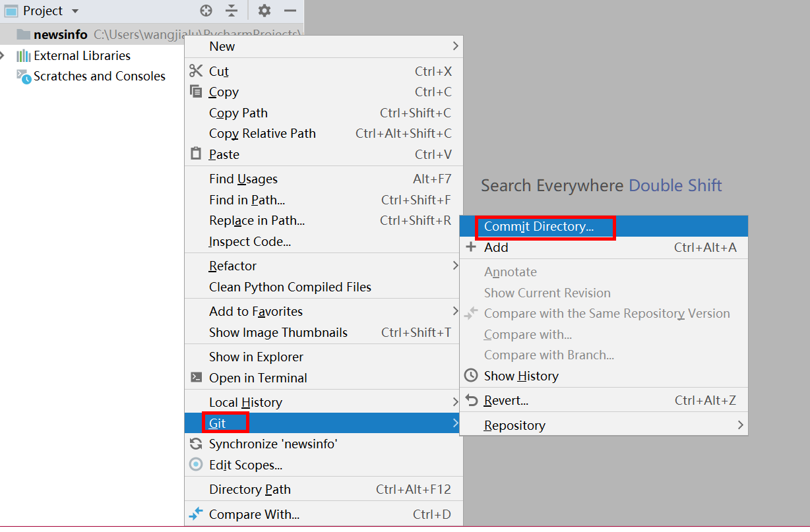Open the Project view dropdown arrow
810x532 pixels.
[75, 11]
